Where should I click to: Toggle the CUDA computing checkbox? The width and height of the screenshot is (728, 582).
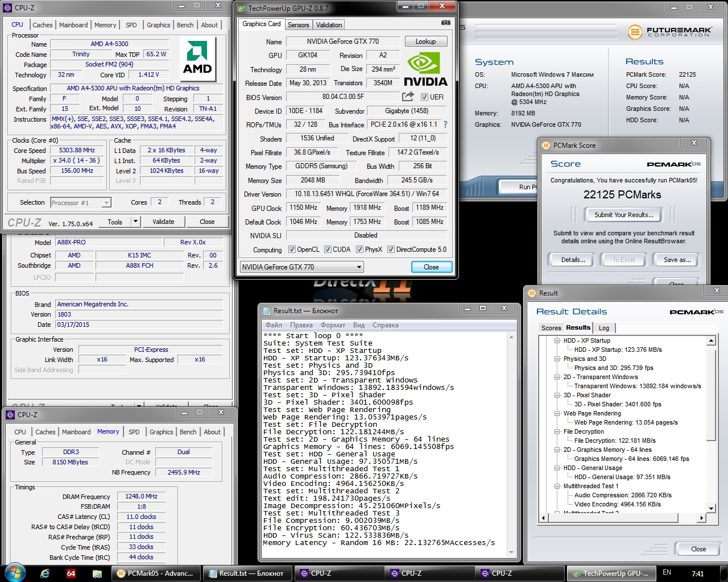point(328,250)
